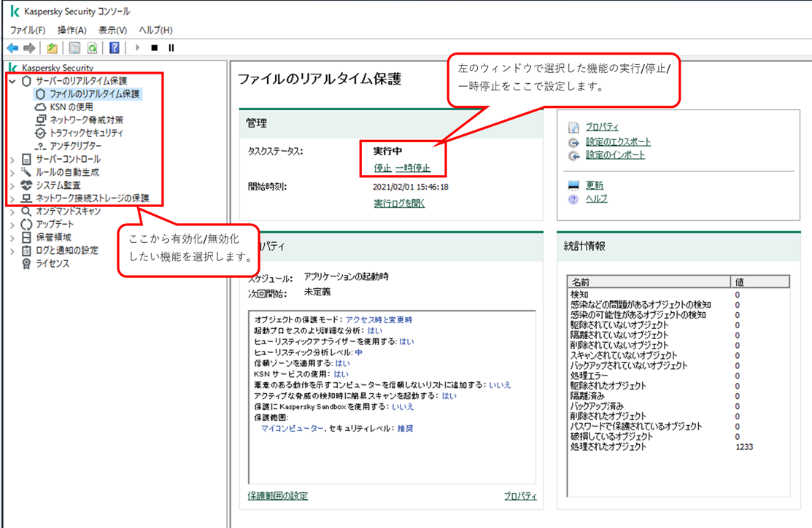Open the Help toolbar icon with question mark
The height and width of the screenshot is (528, 812).
115,48
